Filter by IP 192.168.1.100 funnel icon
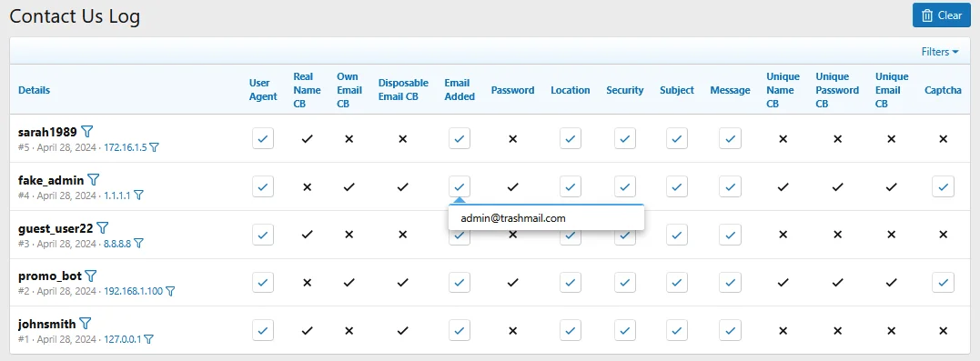Screen dimensions: 980x361 170,291
